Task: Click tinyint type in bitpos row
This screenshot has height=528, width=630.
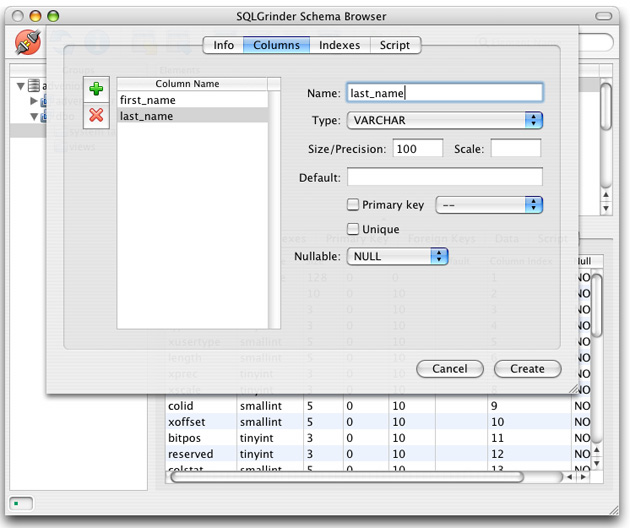Action: click(256, 438)
